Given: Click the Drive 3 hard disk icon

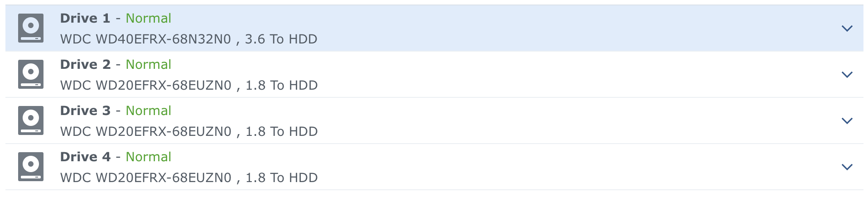Looking at the screenshot, I should (31, 120).
